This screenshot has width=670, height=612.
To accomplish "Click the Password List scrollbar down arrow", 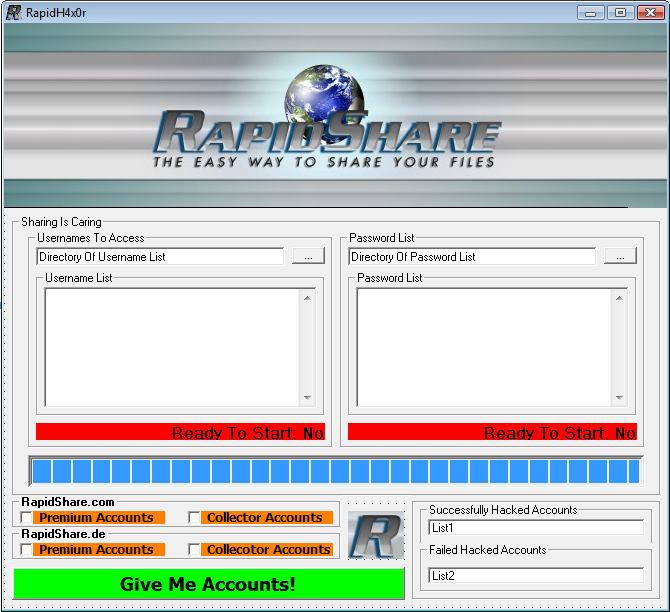I will pos(619,397).
